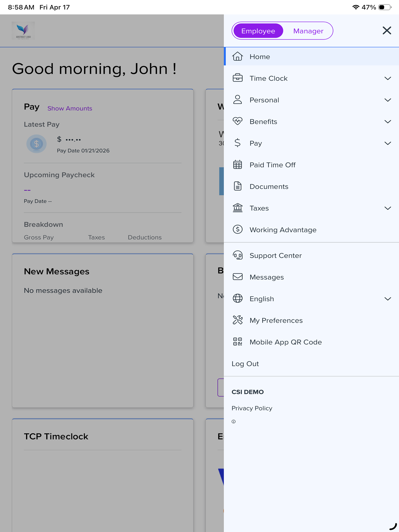Click the English globe icon
The height and width of the screenshot is (532, 399).
(x=237, y=299)
